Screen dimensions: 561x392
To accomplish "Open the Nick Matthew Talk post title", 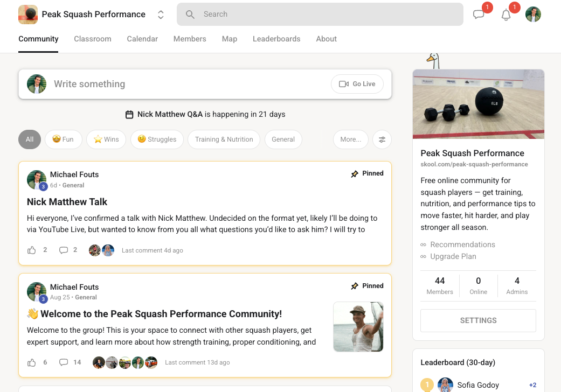I will point(67,202).
